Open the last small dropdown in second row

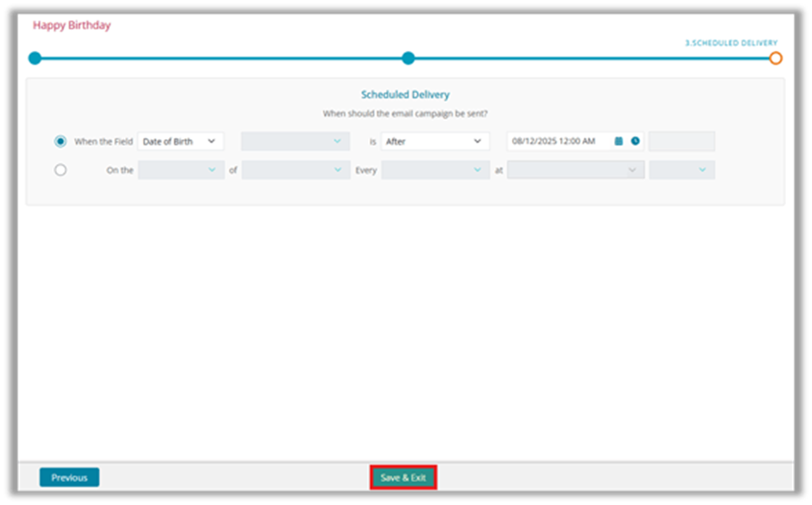tap(681, 170)
